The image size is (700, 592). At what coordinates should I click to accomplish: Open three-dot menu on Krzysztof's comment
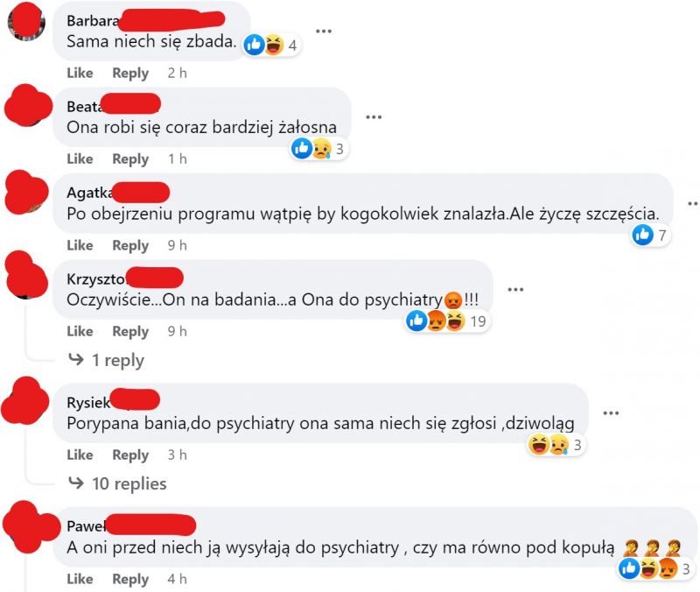[515, 290]
